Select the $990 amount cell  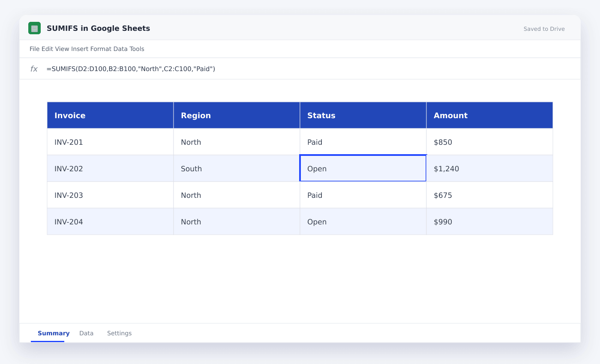(489, 221)
